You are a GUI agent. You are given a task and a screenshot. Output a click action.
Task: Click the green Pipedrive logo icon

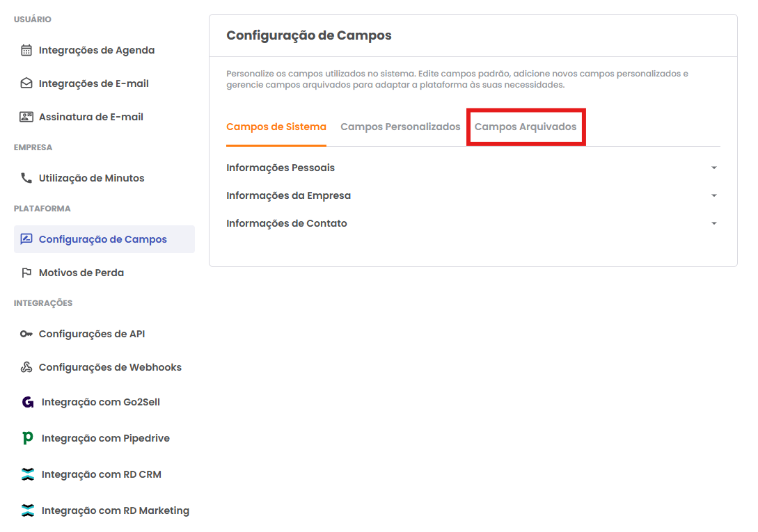[28, 438]
